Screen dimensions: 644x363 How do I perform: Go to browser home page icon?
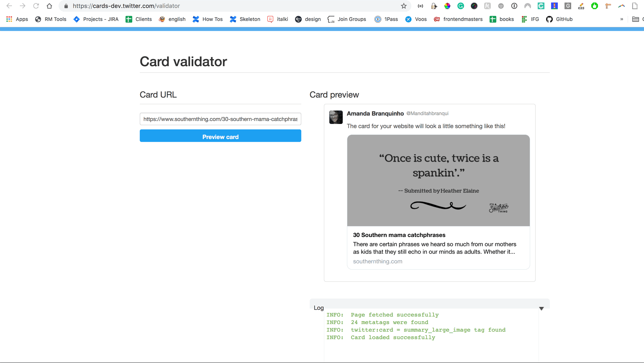(x=49, y=6)
